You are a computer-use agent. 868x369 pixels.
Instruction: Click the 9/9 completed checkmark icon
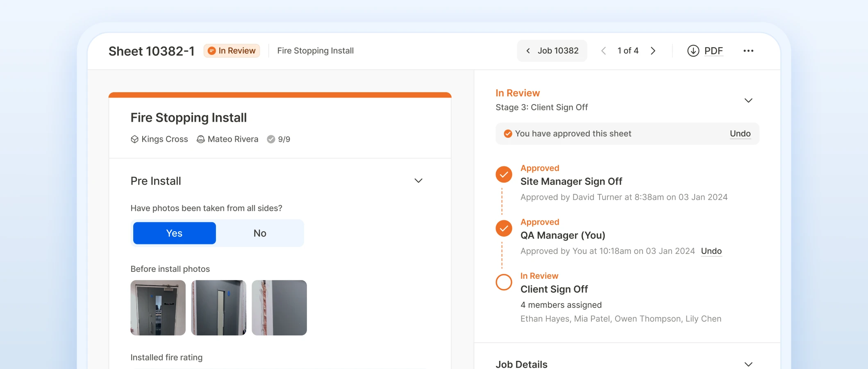(x=271, y=139)
